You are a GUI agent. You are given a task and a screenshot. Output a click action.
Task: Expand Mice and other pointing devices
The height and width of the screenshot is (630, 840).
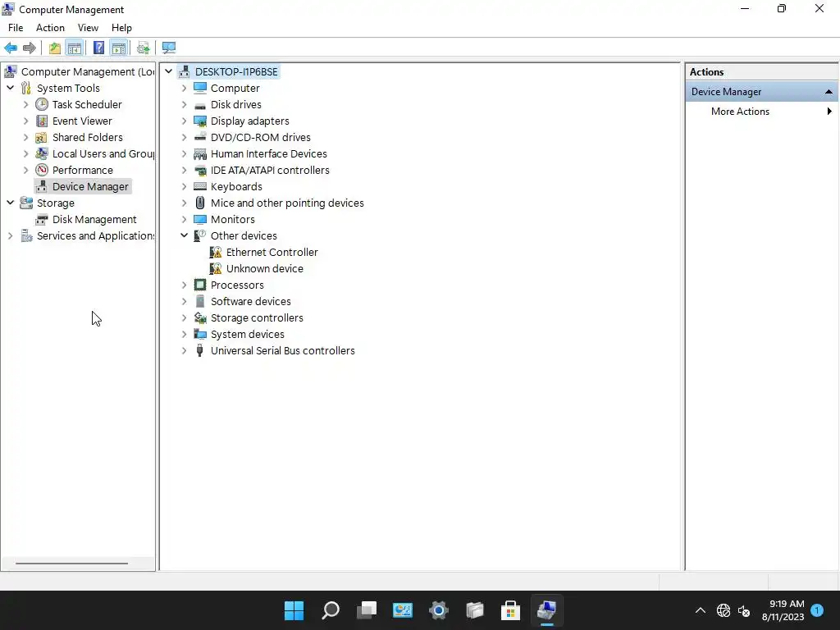pyautogui.click(x=184, y=203)
